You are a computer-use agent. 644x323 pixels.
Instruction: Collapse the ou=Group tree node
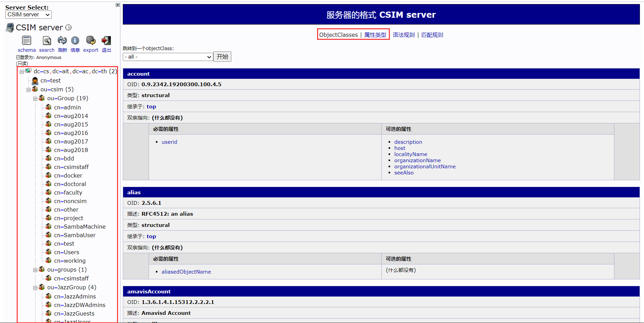pyautogui.click(x=35, y=99)
